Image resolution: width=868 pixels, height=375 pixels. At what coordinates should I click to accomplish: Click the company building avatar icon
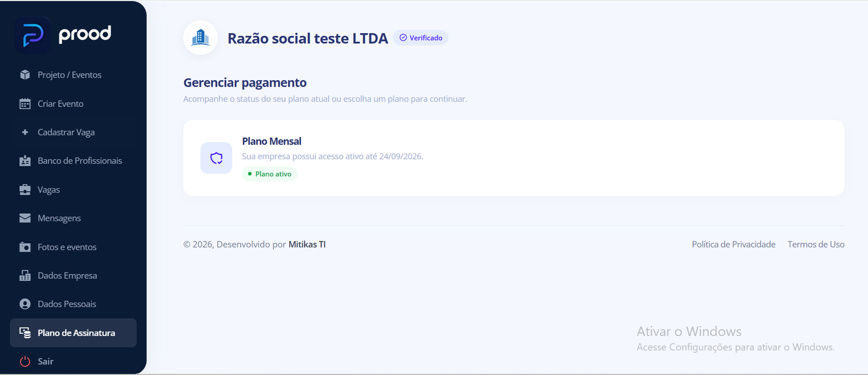click(x=200, y=37)
